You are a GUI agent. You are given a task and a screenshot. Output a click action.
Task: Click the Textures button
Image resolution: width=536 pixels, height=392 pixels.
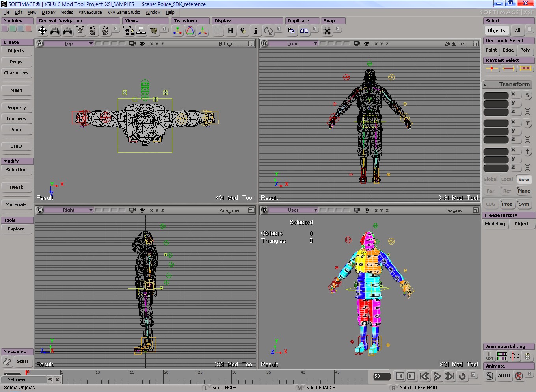pos(16,119)
